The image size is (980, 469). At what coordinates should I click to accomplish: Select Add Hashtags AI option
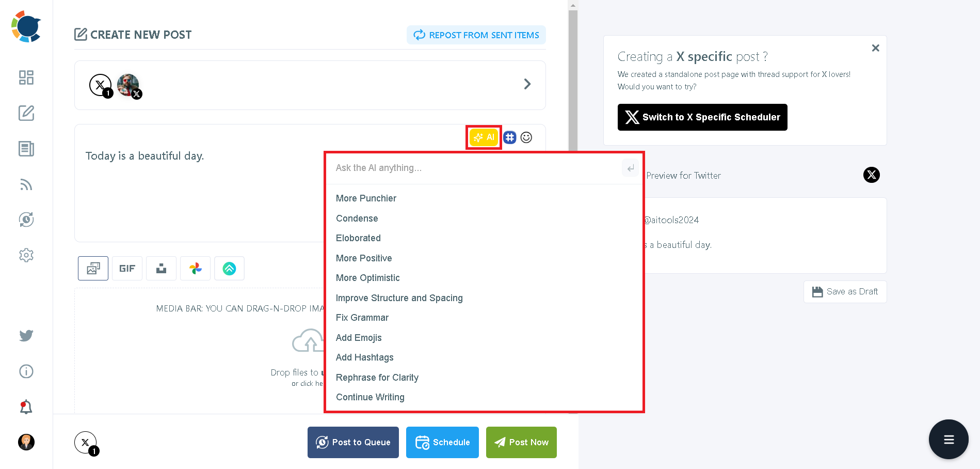(x=364, y=357)
